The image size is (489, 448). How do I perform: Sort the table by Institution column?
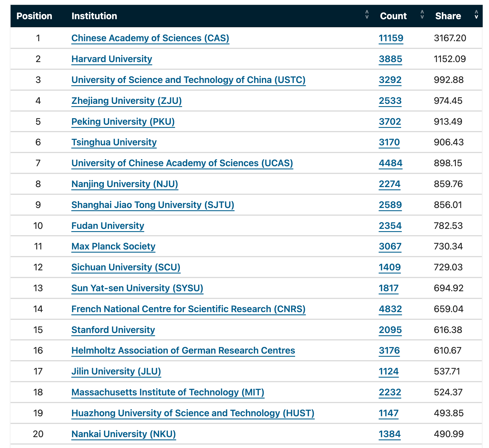coord(367,15)
